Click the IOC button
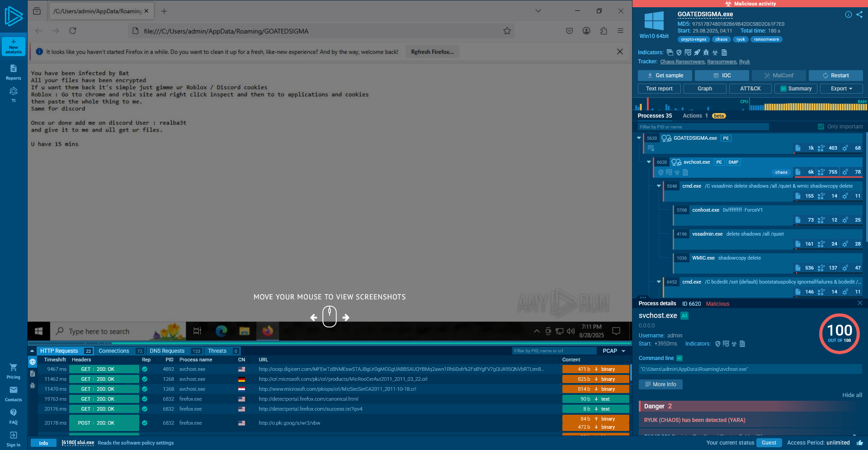 coord(722,76)
